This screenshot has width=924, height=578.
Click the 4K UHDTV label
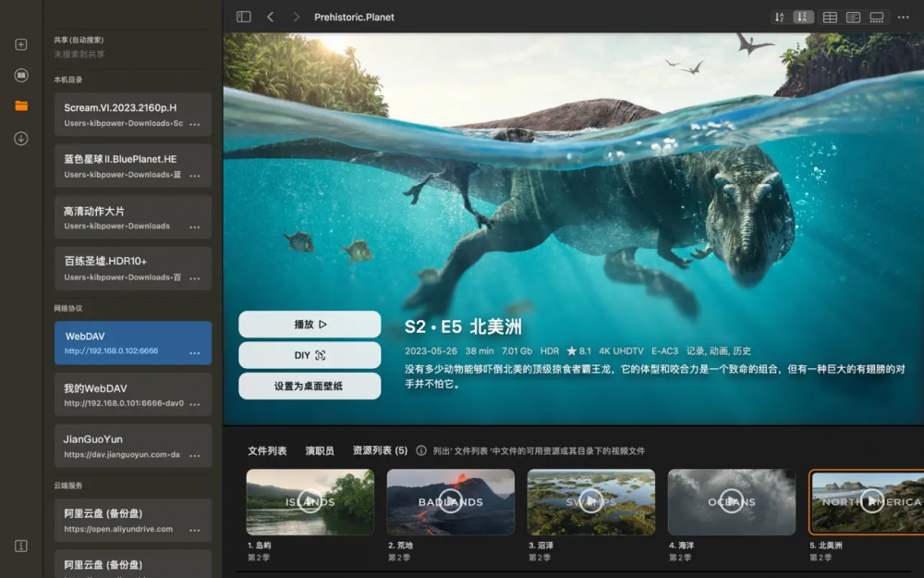[621, 350]
